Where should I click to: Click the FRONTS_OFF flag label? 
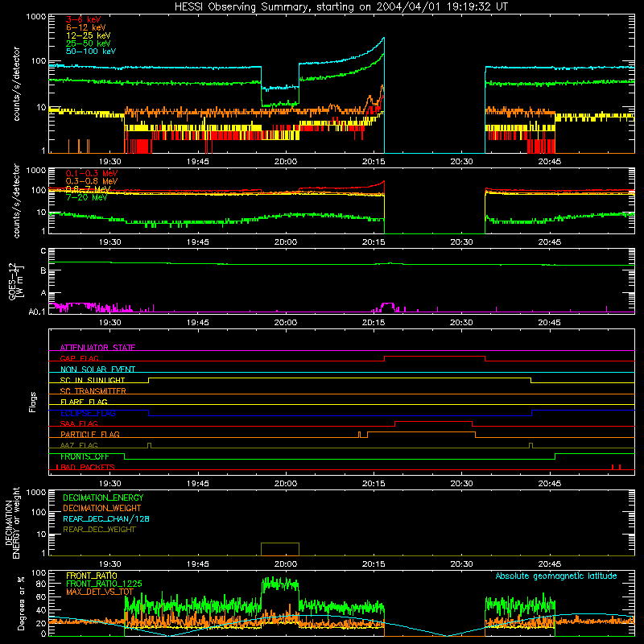pyautogui.click(x=85, y=456)
